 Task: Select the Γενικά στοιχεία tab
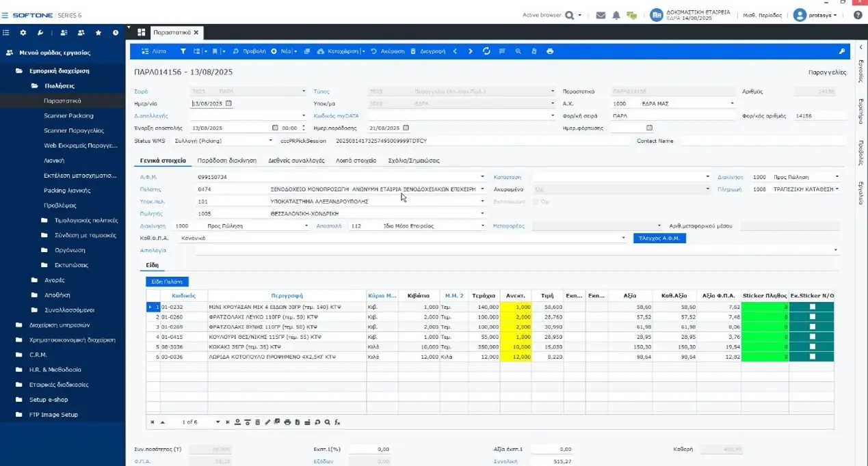pyautogui.click(x=163, y=161)
